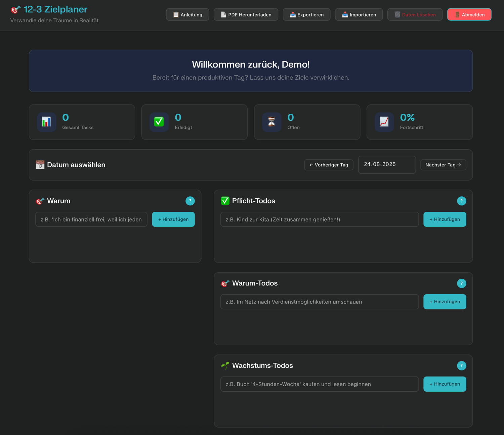
Task: Click the Wachstums-Todos section title
Action: tap(262, 366)
